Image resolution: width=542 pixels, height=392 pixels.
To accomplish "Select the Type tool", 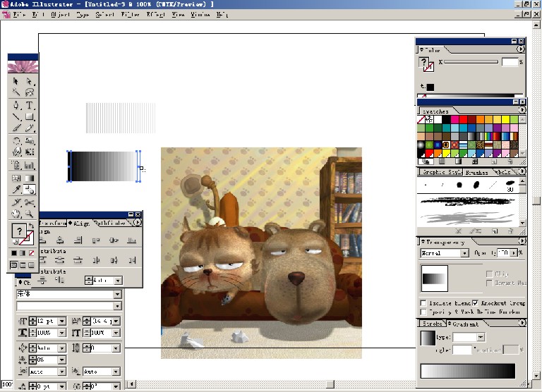I will (30, 105).
